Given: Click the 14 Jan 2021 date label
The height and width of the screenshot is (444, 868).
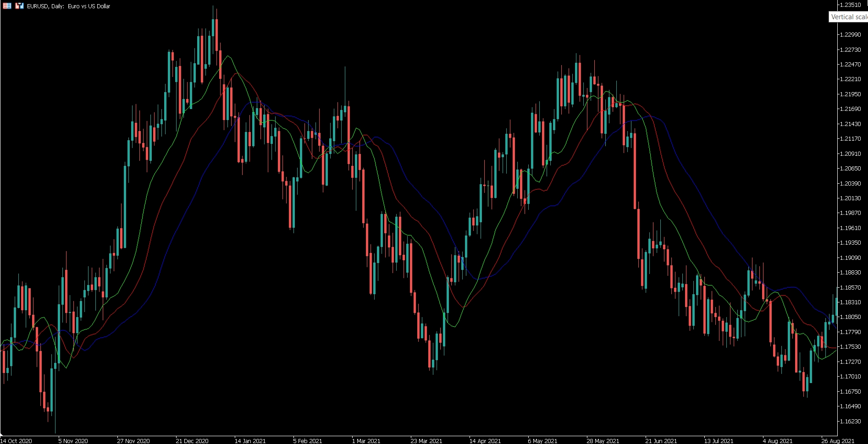Looking at the screenshot, I should 250,441.
